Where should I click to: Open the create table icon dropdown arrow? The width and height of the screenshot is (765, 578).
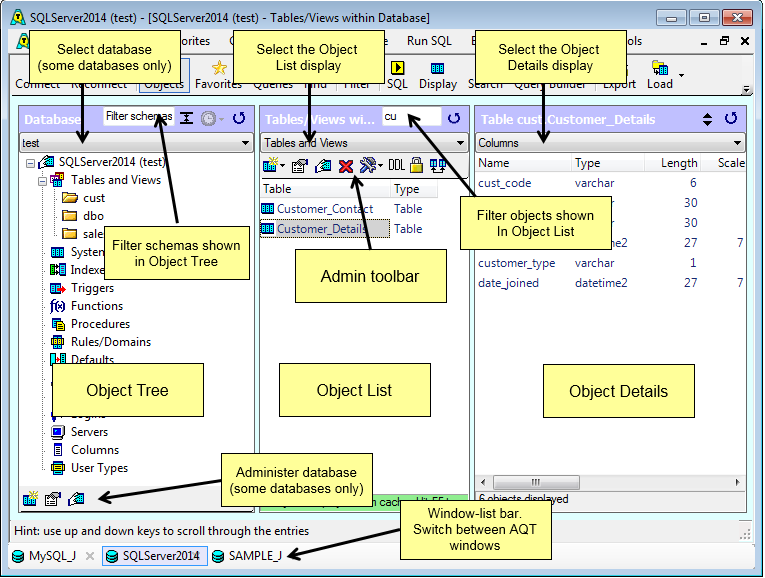[x=282, y=166]
